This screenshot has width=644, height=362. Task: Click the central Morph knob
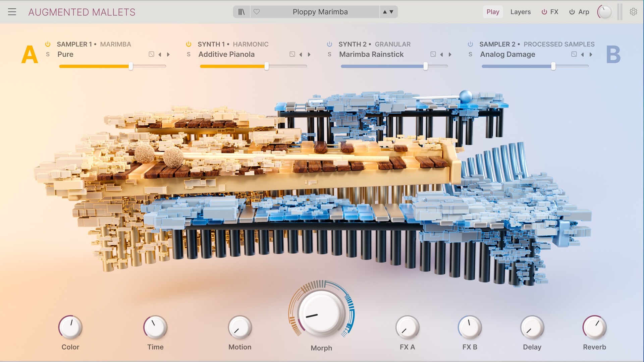coord(321,314)
